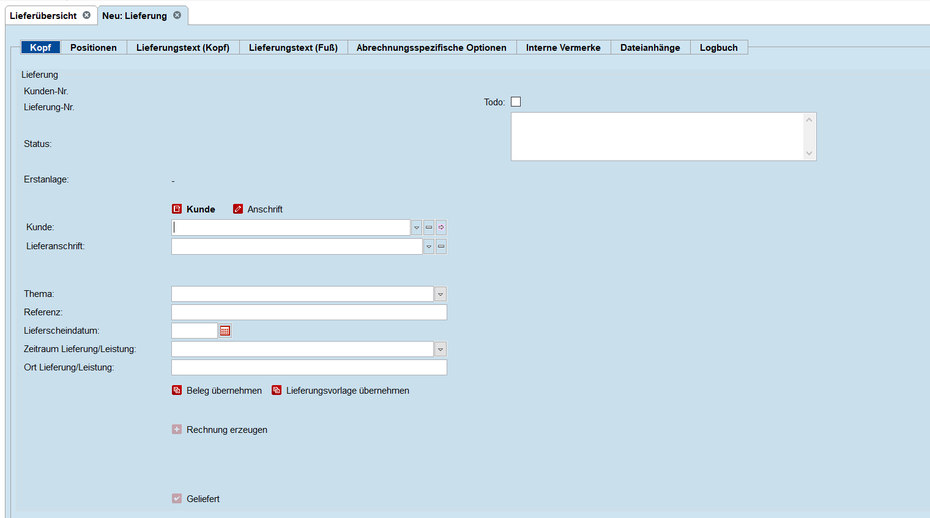
Task: Focus the Zeitraum Lieferung/Leistung field
Action: coord(302,349)
